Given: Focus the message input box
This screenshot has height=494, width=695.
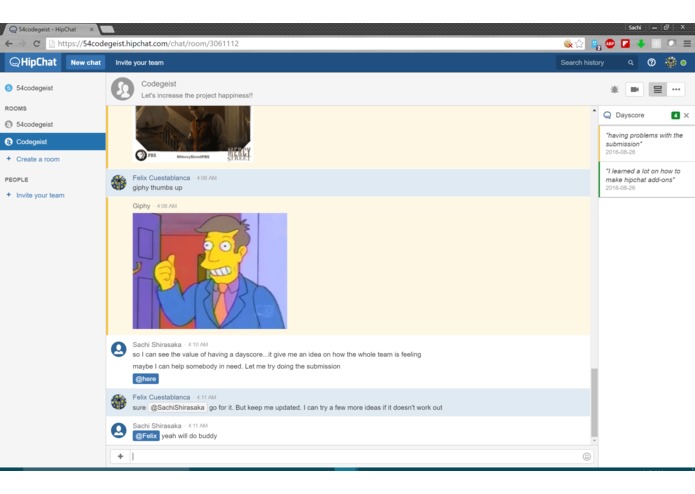Looking at the screenshot, I should point(356,456).
